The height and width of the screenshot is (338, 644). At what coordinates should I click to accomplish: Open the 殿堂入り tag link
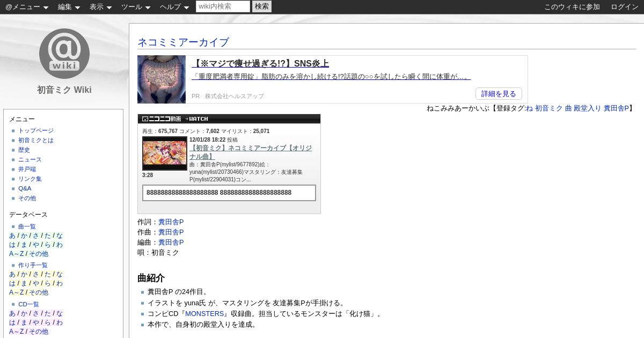pyautogui.click(x=588, y=108)
